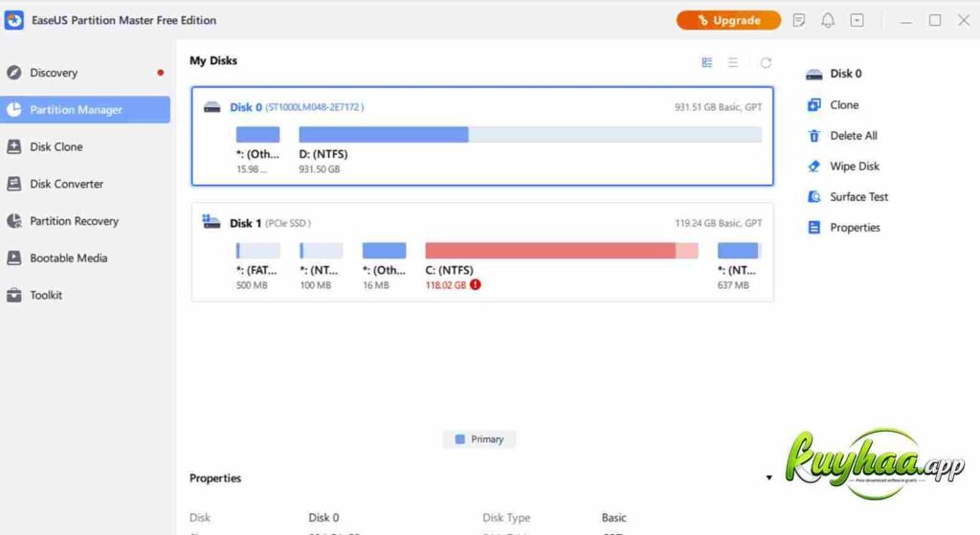The image size is (980, 535).
Task: Open the Discovery section
Action: click(85, 73)
